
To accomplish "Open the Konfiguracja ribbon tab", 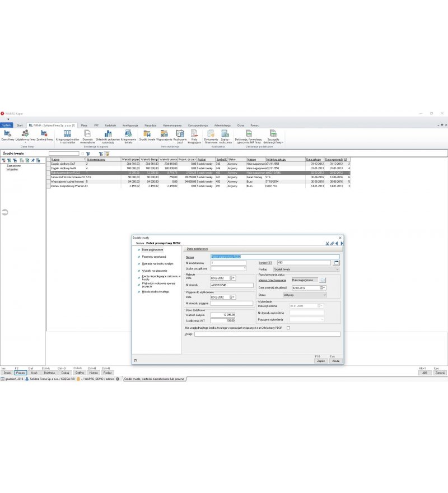I will coord(130,125).
